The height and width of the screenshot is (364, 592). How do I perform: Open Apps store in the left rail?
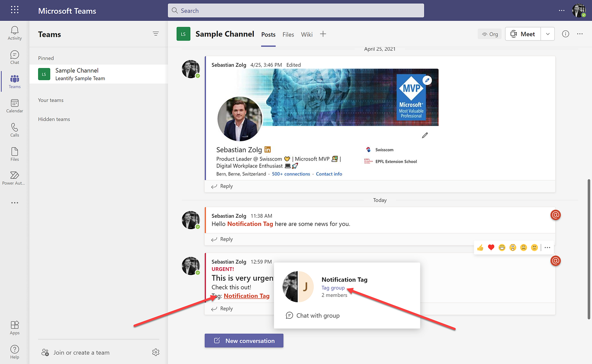[x=15, y=328]
